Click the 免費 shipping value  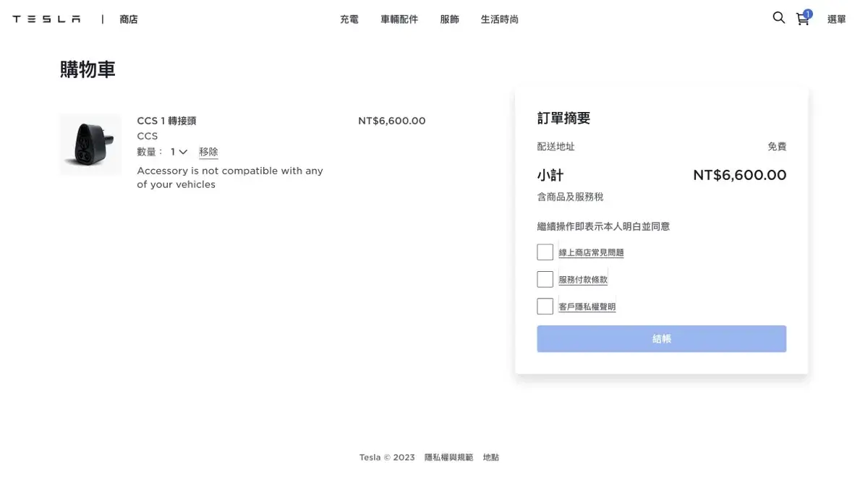777,147
